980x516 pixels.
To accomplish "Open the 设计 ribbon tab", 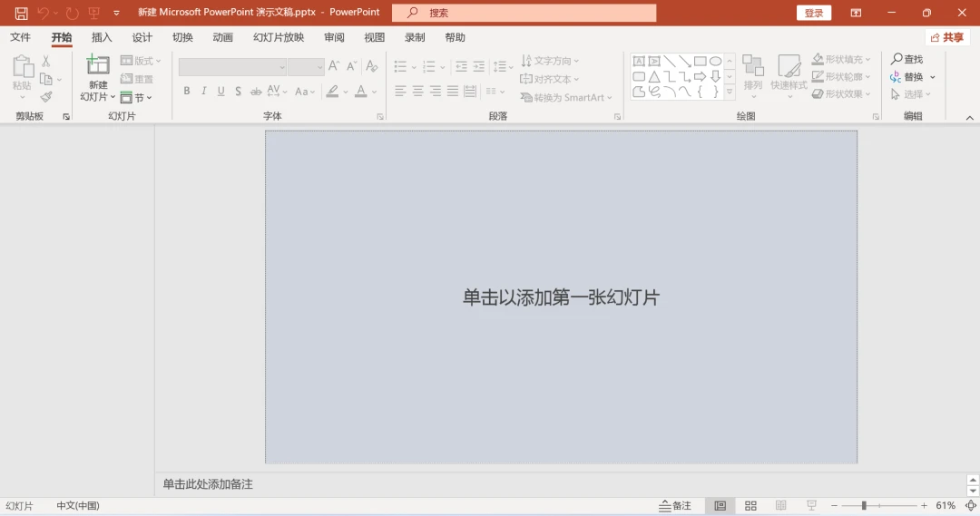I will 142,37.
